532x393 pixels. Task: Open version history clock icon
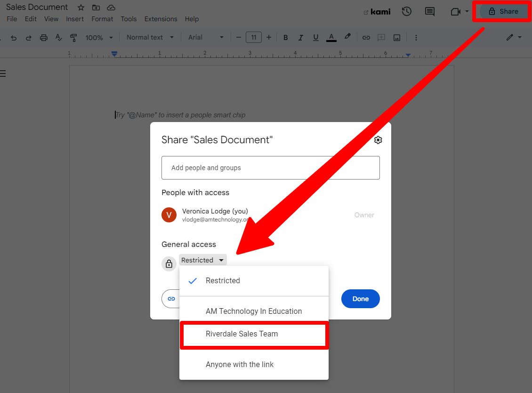406,12
